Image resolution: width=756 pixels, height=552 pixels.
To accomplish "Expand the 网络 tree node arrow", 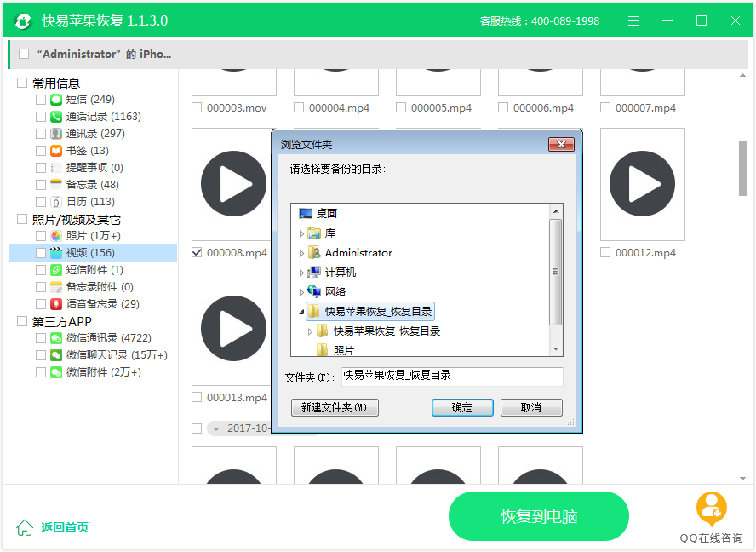I will (x=302, y=292).
